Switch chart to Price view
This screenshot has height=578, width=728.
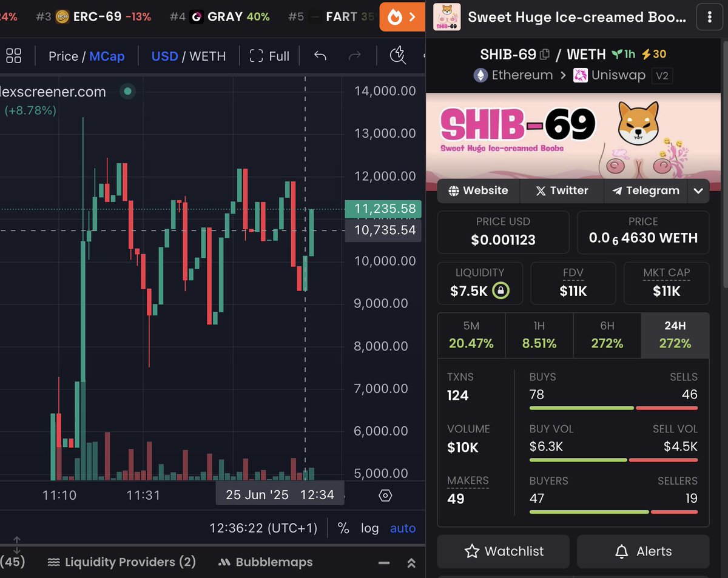[x=63, y=56]
